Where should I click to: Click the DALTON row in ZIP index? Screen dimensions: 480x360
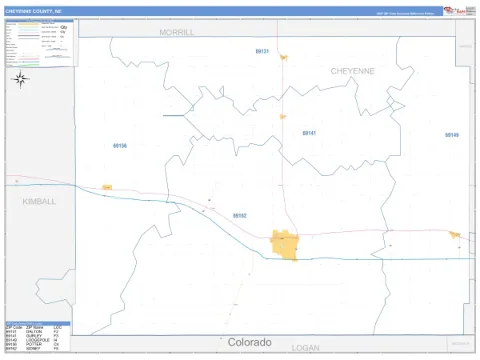[x=32, y=332]
